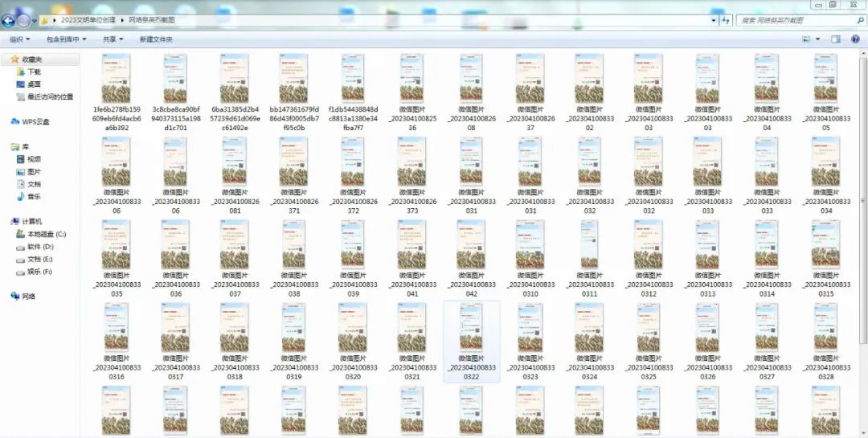The width and height of the screenshot is (868, 438).
Task: Click file name 微信图片_202304100826081
Action: click(235, 202)
